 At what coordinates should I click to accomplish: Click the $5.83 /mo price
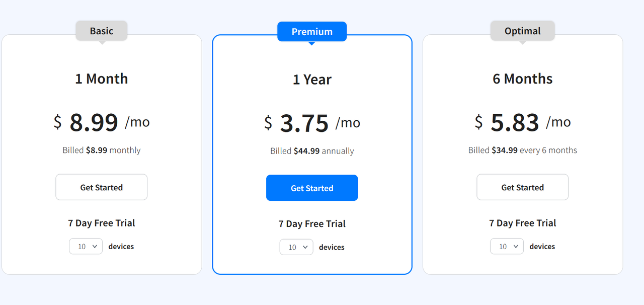coord(522,122)
